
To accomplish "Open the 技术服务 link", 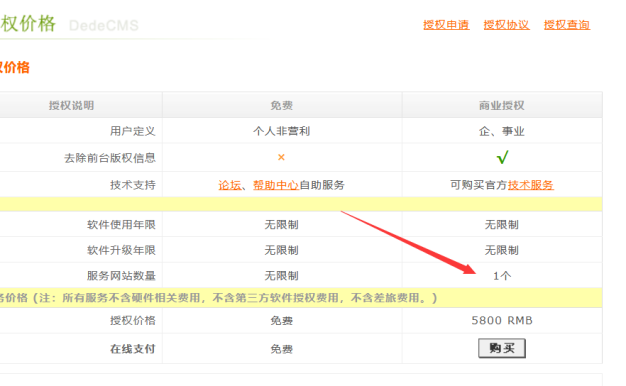I will coord(531,185).
